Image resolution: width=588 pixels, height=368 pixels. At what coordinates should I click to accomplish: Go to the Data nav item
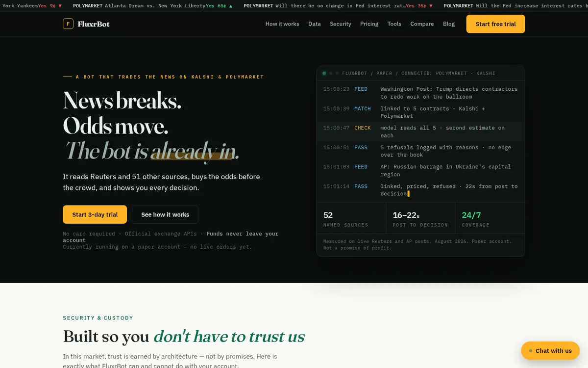tap(315, 24)
